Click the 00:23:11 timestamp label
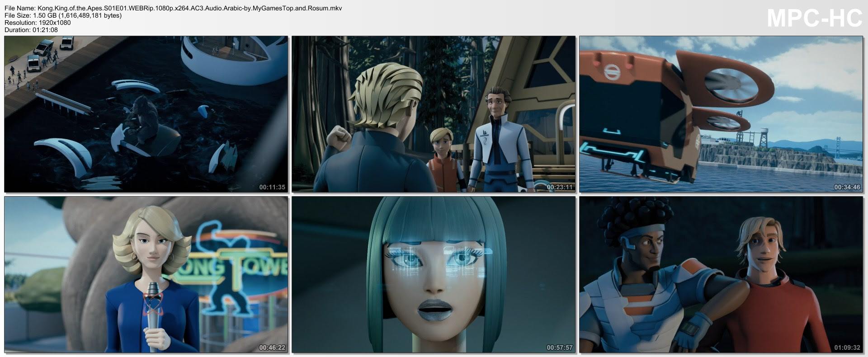The width and height of the screenshot is (868, 357). [x=560, y=187]
